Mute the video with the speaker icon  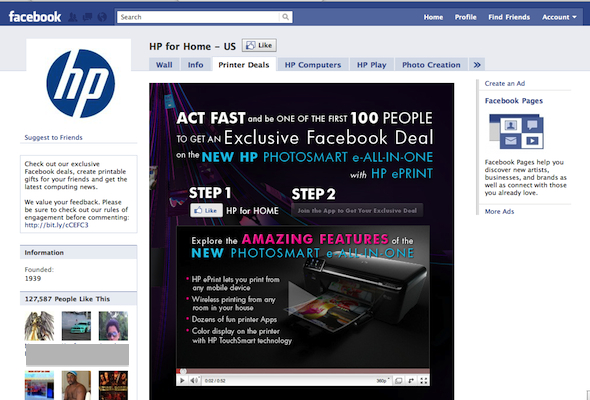tap(194, 380)
